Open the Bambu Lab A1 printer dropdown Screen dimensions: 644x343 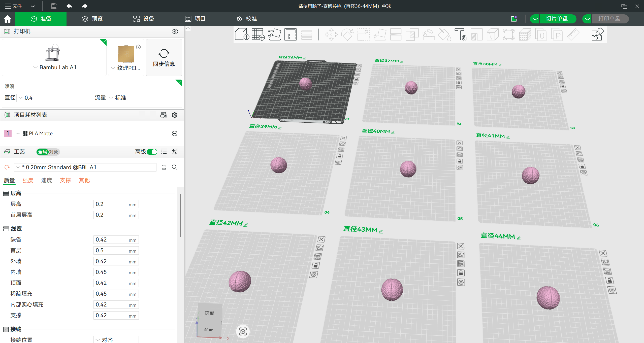click(x=55, y=67)
